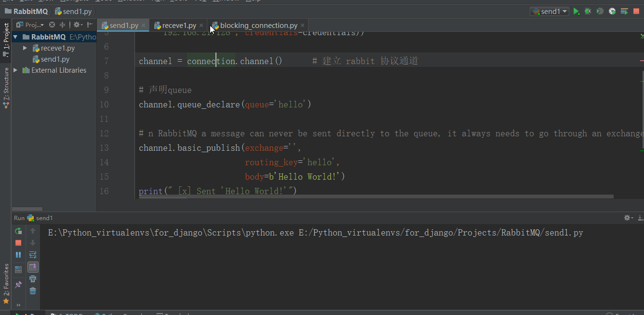Switch to the send1.py editor tab

pyautogui.click(x=124, y=25)
